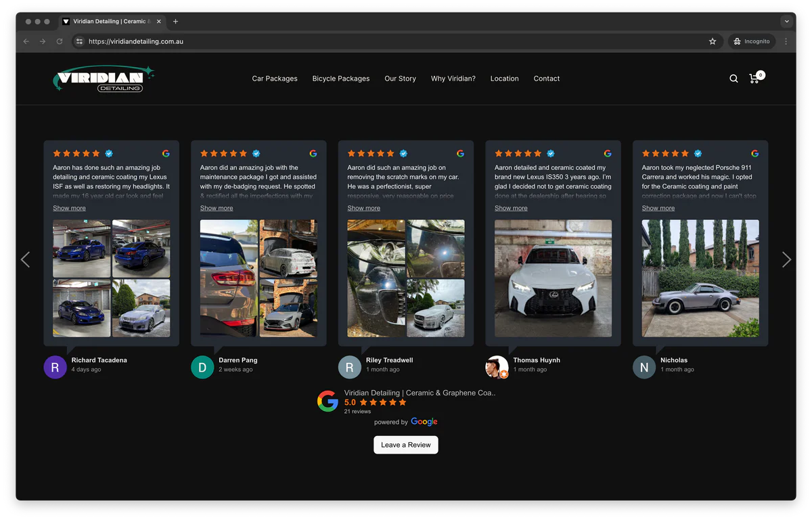The width and height of the screenshot is (812, 520).
Task: Click verified badge on Riley Treadwell's review
Action: point(403,154)
